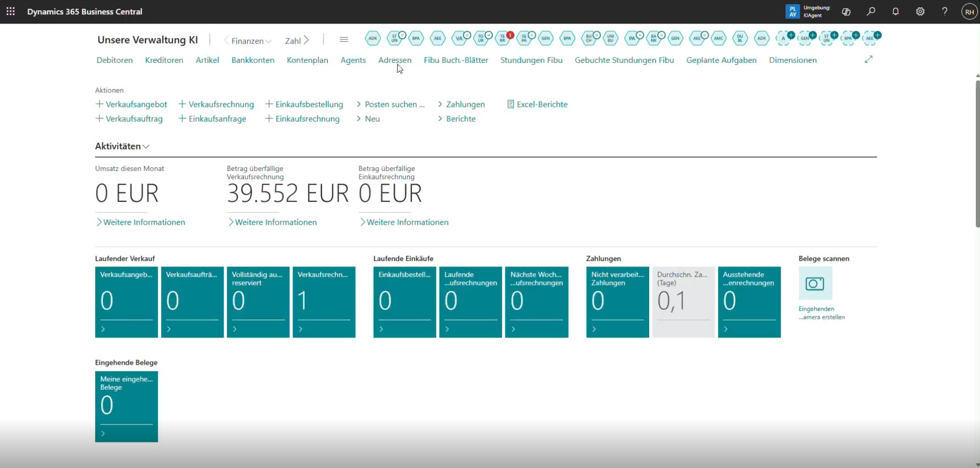Open the app launcher grid icon
The height and width of the screenshot is (468, 980).
[11, 11]
